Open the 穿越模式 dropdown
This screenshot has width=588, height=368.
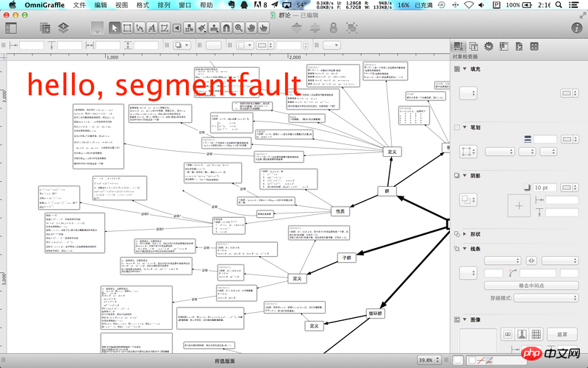point(545,298)
